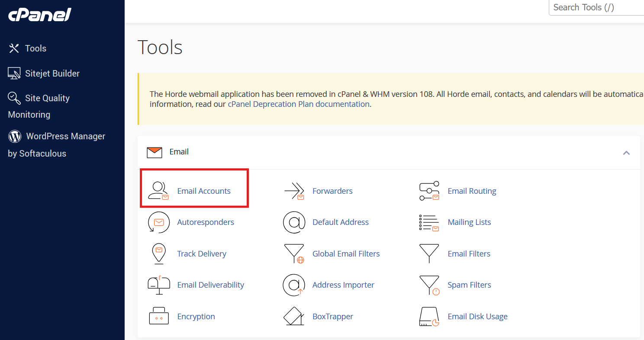Click the Sitejet Builder monitor icon
644x340 pixels.
click(x=14, y=74)
